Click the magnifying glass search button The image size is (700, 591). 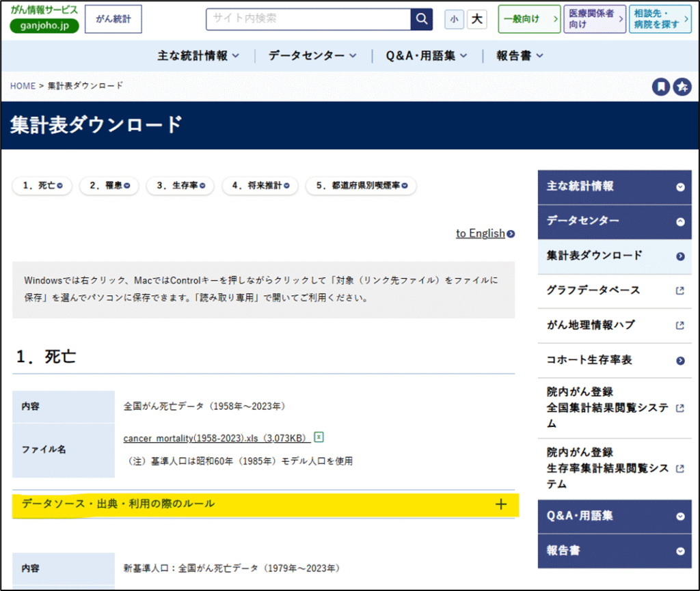click(422, 19)
